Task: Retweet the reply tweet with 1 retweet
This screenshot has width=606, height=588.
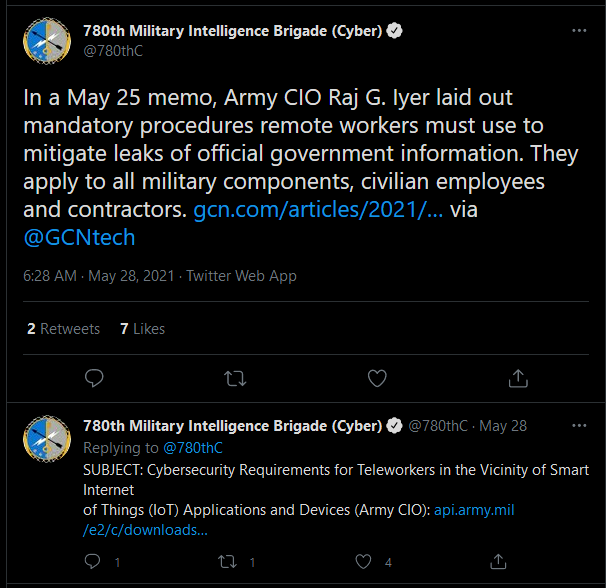Action: point(227,562)
